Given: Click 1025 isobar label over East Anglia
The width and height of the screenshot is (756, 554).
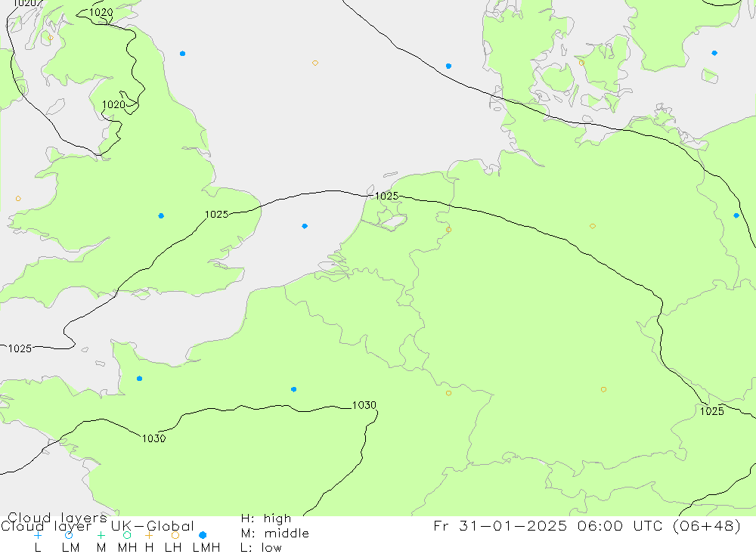Looking at the screenshot, I should (x=216, y=215).
